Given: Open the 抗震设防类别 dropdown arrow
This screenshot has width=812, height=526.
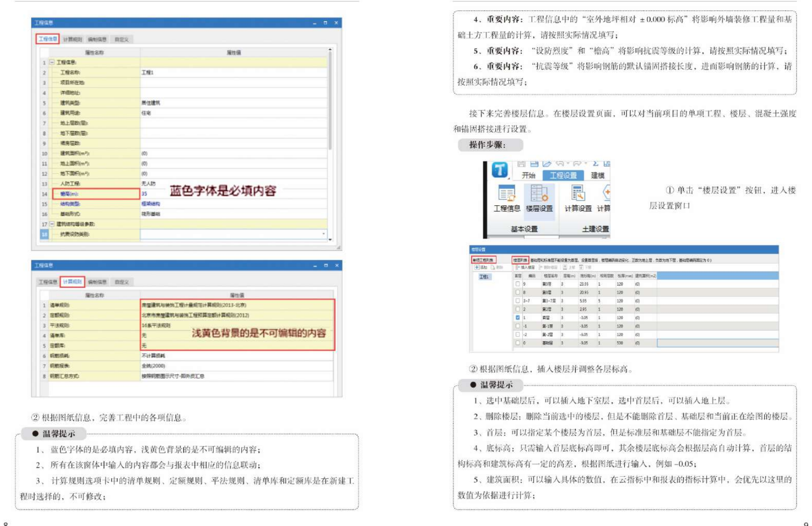Looking at the screenshot, I should pos(324,234).
